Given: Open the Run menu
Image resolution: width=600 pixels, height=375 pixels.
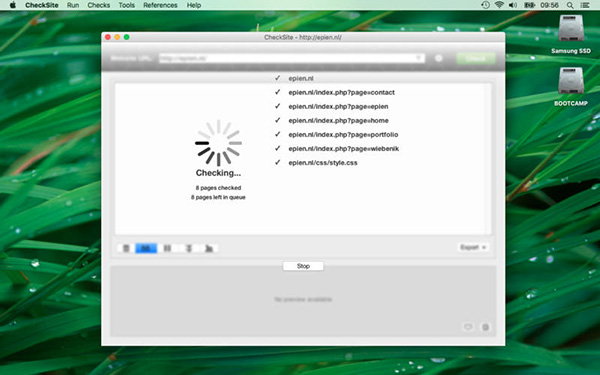Looking at the screenshot, I should point(73,5).
